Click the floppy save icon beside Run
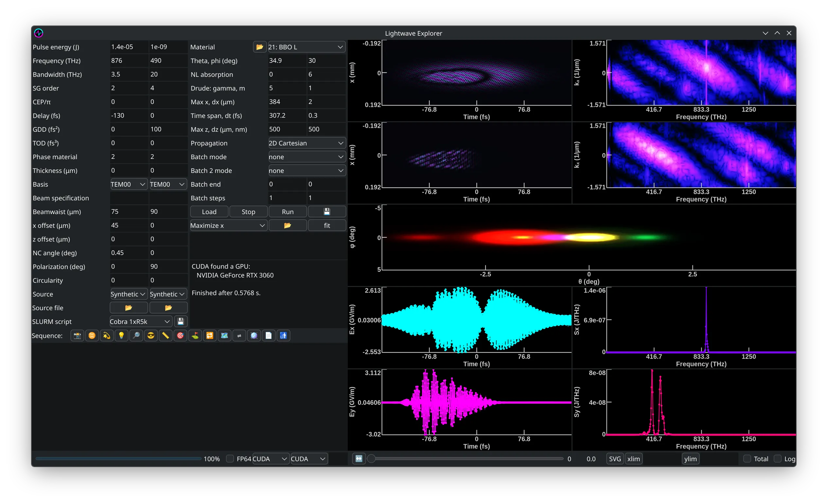 [x=326, y=211]
